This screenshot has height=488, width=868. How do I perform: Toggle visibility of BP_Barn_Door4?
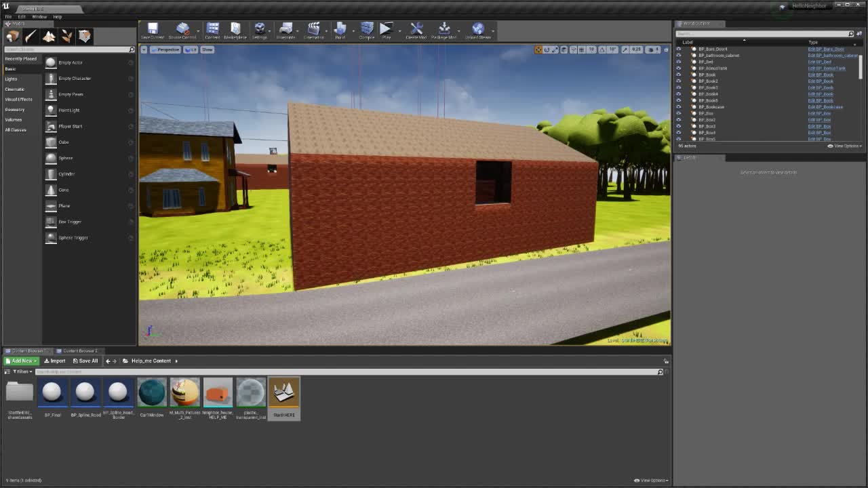click(x=678, y=49)
